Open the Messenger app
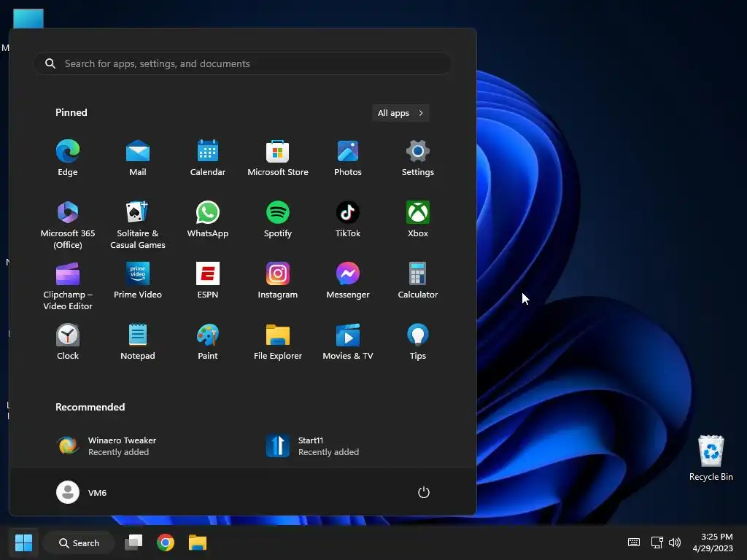 [348, 281]
